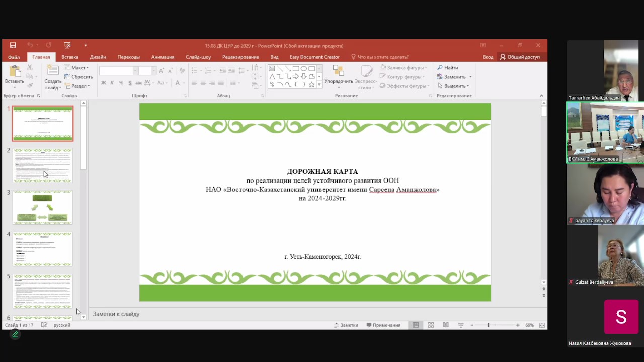Open Slide Sorter view in status bar
Screen dimensions: 644x362
[431, 325]
